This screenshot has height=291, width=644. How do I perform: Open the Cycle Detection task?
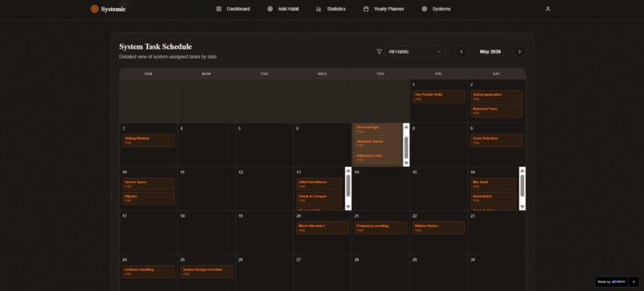[496, 140]
